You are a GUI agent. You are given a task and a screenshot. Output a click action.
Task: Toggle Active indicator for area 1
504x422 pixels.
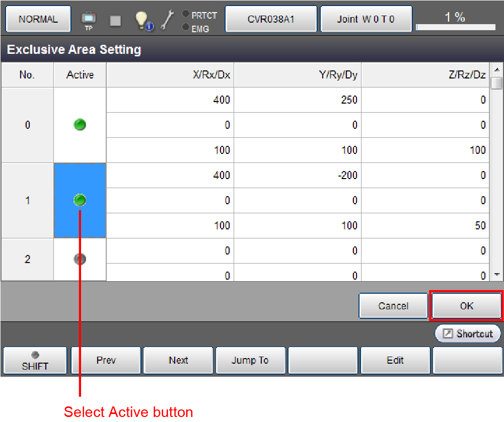80,200
